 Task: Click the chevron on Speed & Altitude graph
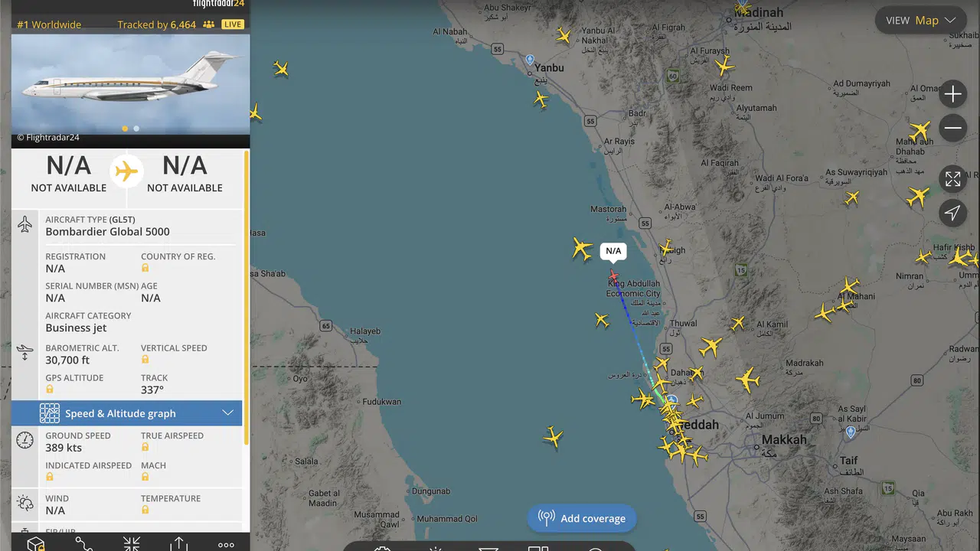[227, 413]
